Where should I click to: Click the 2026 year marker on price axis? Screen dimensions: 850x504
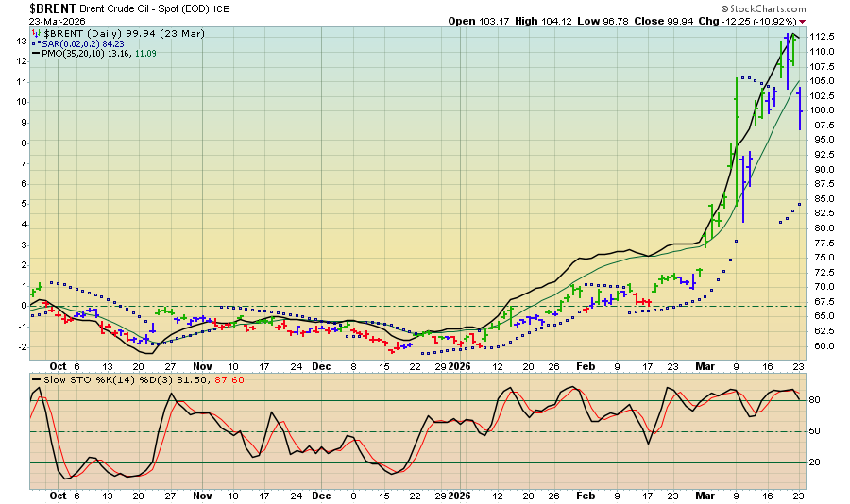click(x=459, y=365)
